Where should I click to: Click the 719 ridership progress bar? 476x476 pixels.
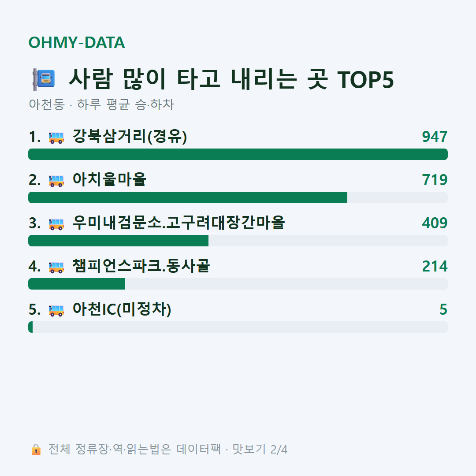238,197
